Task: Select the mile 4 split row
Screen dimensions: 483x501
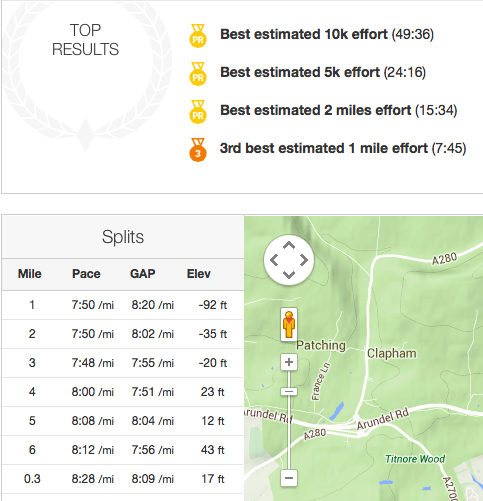Action: 123,392
